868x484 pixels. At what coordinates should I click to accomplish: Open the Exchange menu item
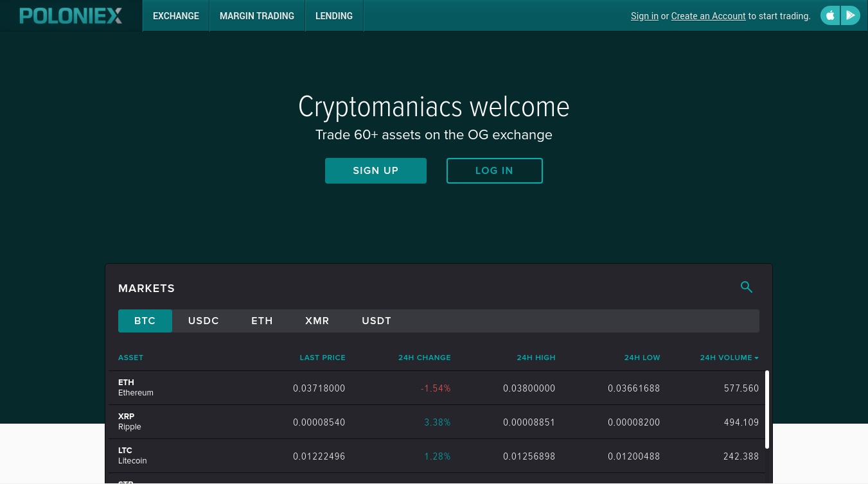(x=176, y=16)
